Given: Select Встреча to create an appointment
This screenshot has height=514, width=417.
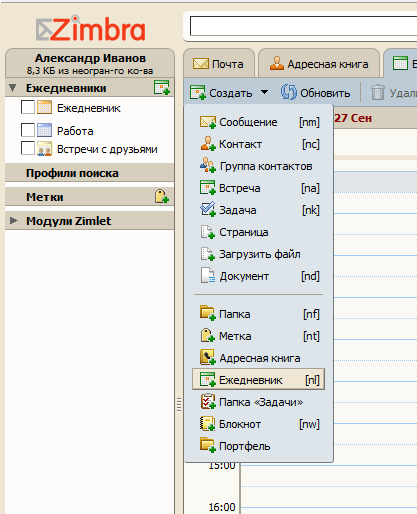Looking at the screenshot, I should click(x=259, y=188).
